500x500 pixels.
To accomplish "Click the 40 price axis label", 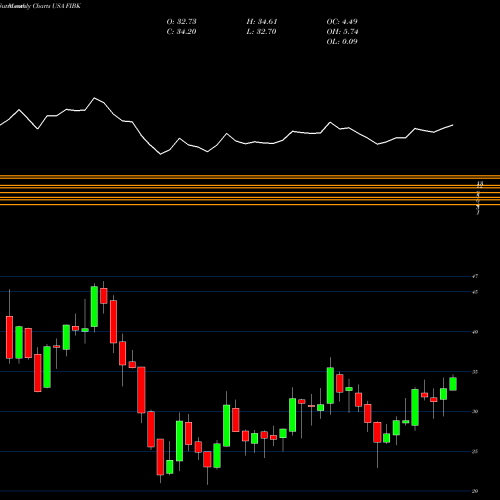I will [x=475, y=332].
